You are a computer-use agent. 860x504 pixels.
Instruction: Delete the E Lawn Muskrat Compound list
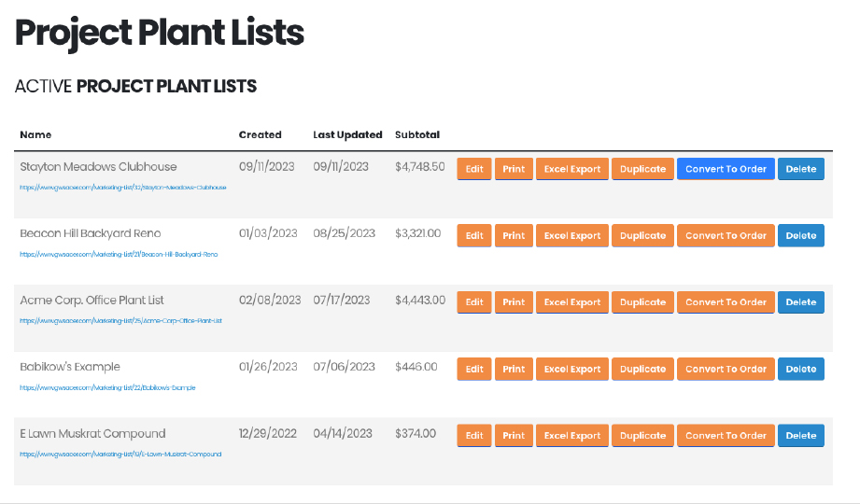pos(800,436)
